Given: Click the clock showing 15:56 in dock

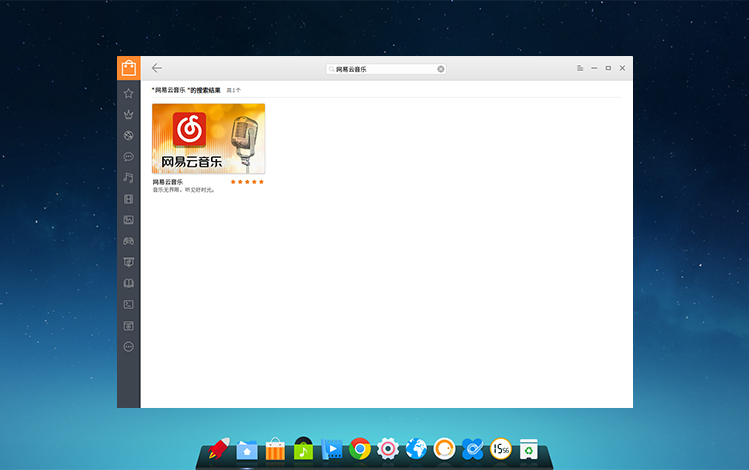Looking at the screenshot, I should 501,449.
